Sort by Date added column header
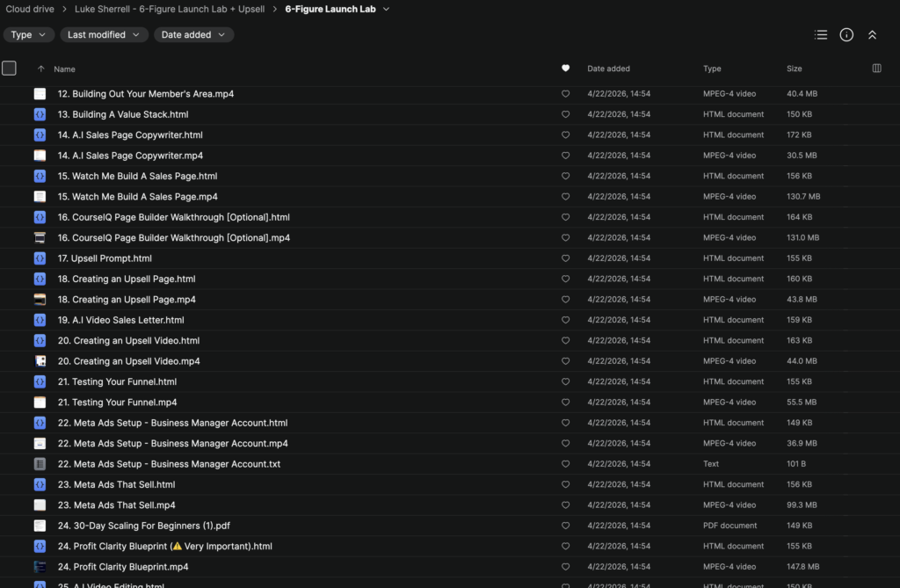This screenshot has width=900, height=588. pos(608,69)
